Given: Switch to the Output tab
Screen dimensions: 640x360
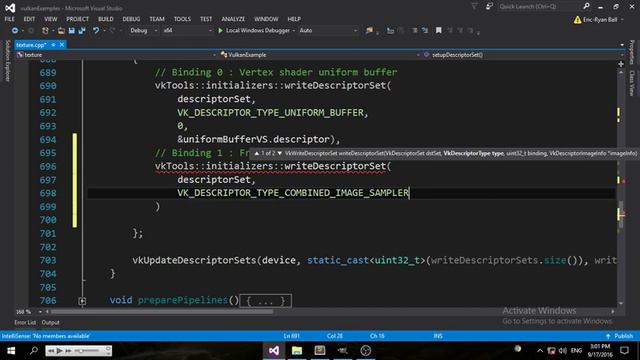Looking at the screenshot, I should pos(51,322).
